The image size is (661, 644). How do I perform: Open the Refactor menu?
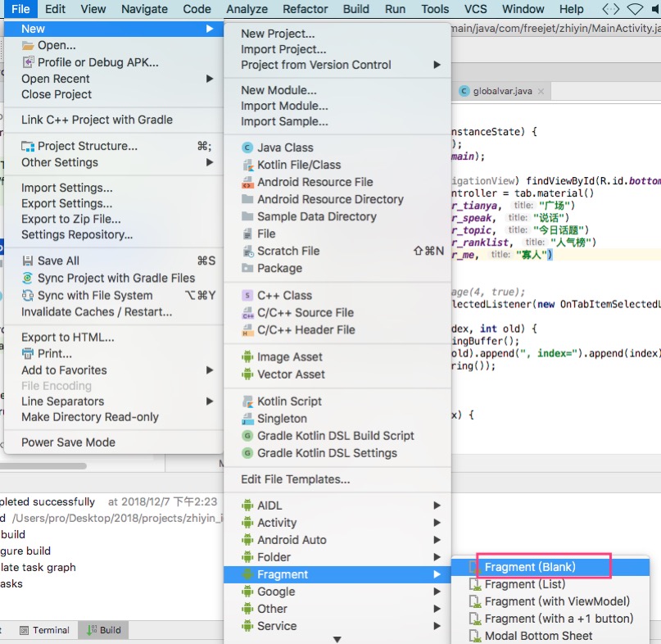pyautogui.click(x=306, y=9)
